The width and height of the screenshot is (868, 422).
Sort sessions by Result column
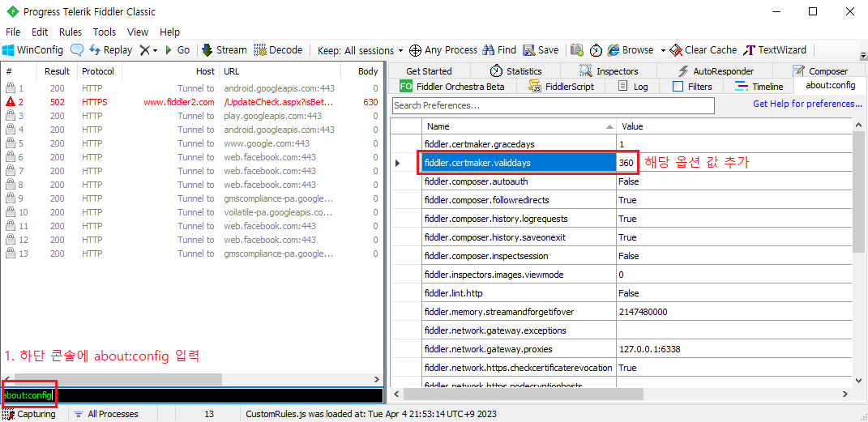coord(57,71)
